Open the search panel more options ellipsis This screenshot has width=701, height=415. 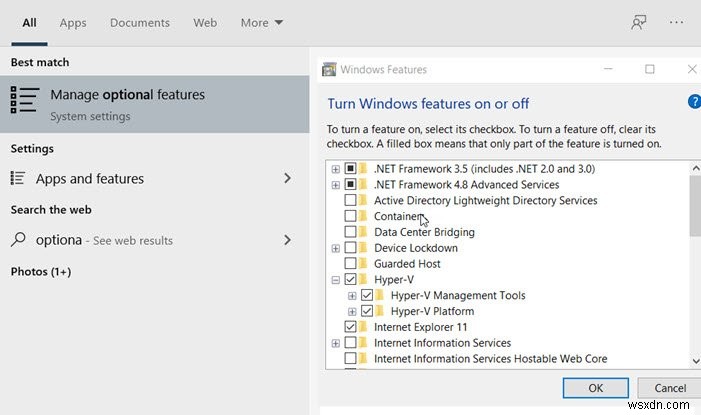[x=680, y=22]
